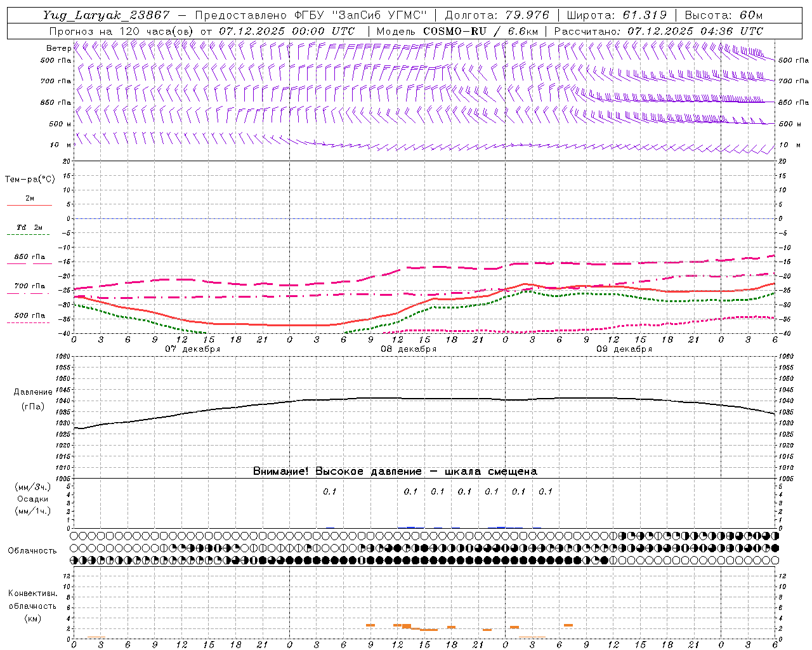812x650 pixels.
Task: Click the right-side 850 гПа wind level label
Action: coord(794,102)
